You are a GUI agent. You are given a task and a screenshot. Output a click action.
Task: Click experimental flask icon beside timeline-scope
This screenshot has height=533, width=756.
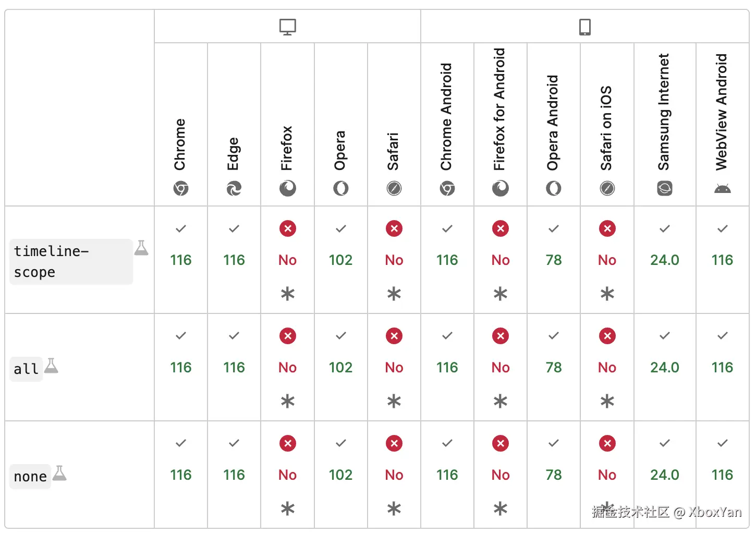point(141,248)
